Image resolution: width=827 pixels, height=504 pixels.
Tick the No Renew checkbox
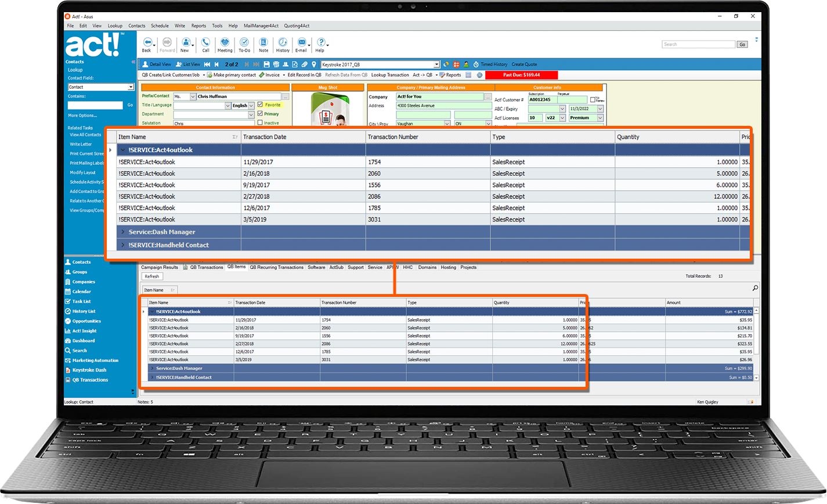pos(593,100)
